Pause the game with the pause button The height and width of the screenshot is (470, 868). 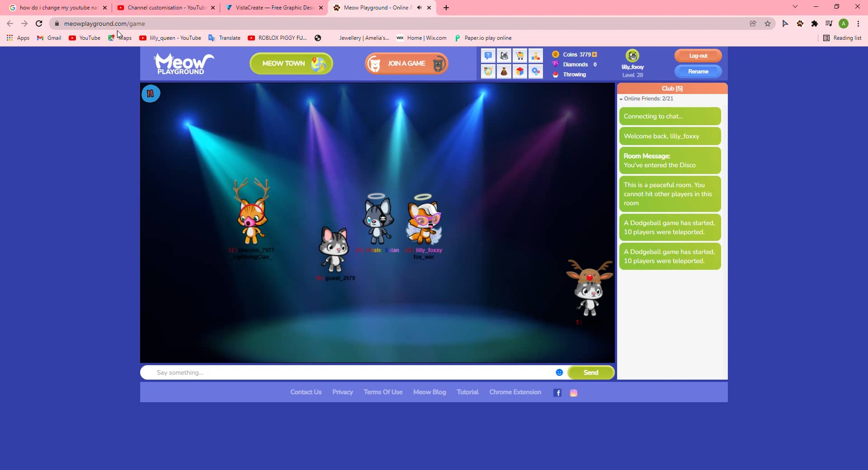point(150,94)
